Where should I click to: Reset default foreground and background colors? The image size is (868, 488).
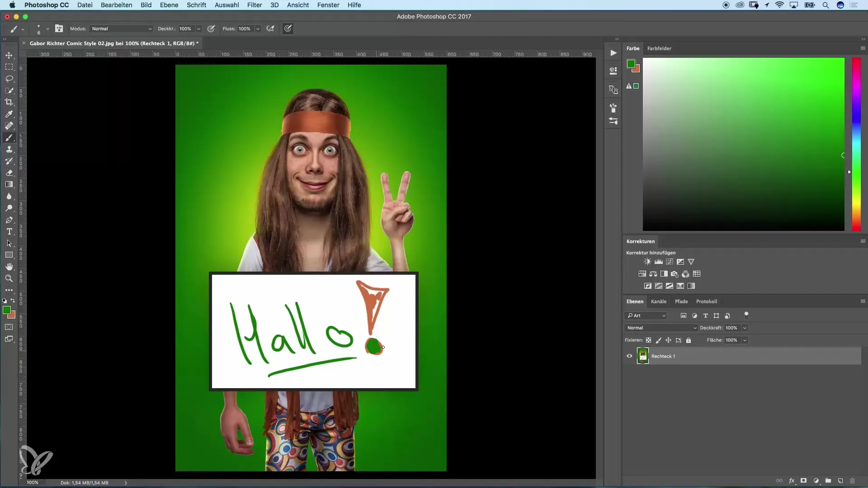(5, 300)
